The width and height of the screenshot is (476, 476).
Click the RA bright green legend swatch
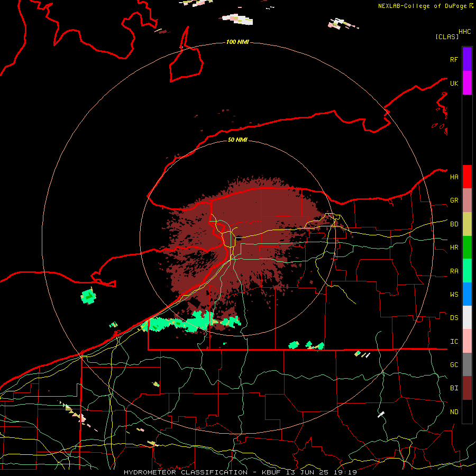[467, 271]
